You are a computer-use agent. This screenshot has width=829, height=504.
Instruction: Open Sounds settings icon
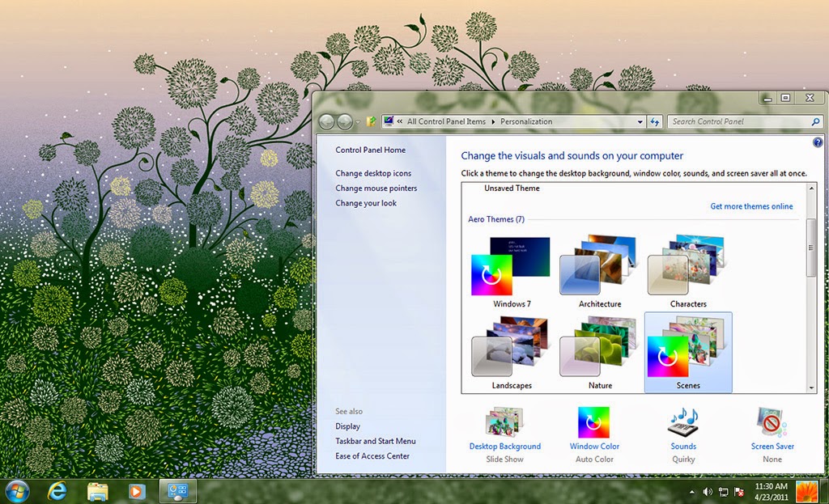[x=683, y=422]
